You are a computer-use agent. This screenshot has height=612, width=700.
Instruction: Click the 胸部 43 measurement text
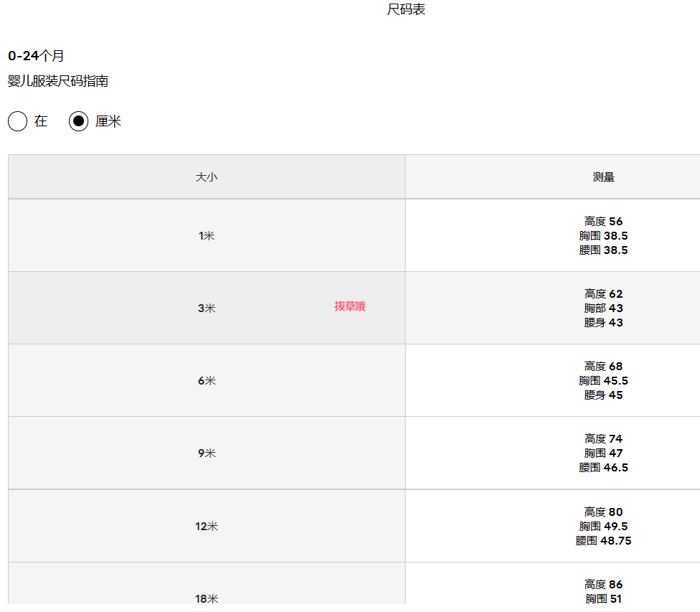click(x=603, y=309)
